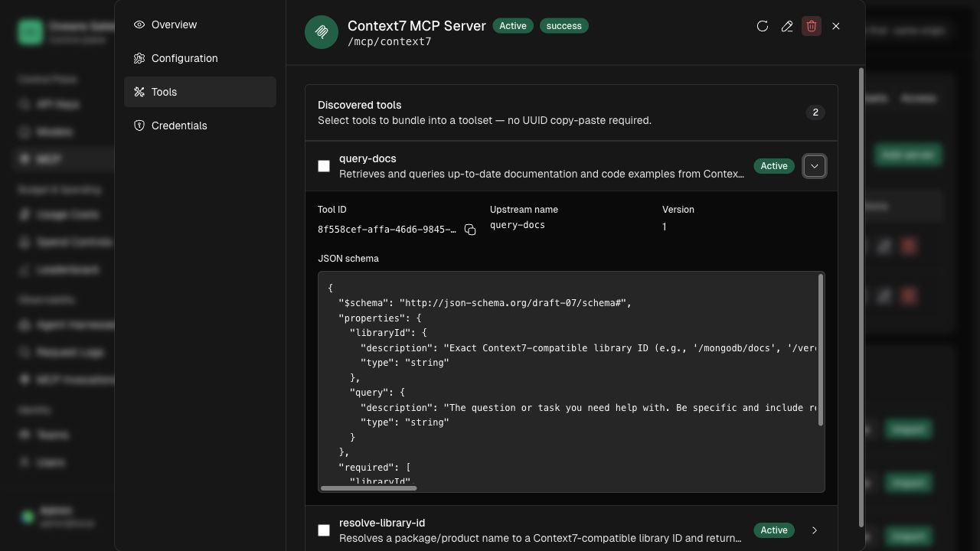The height and width of the screenshot is (551, 980).
Task: Click the Credentials shield icon
Action: coord(139,126)
